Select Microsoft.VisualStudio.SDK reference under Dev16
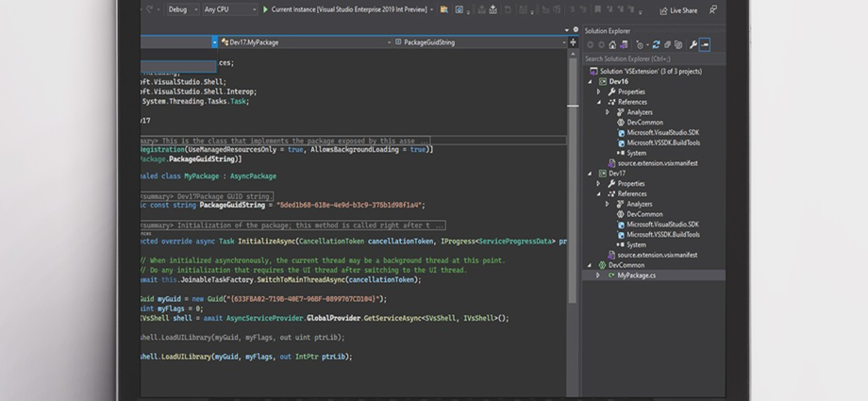 662,133
